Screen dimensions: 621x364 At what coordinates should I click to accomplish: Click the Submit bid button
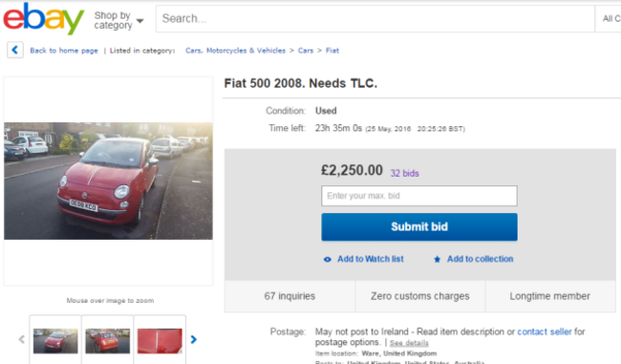coord(419,227)
